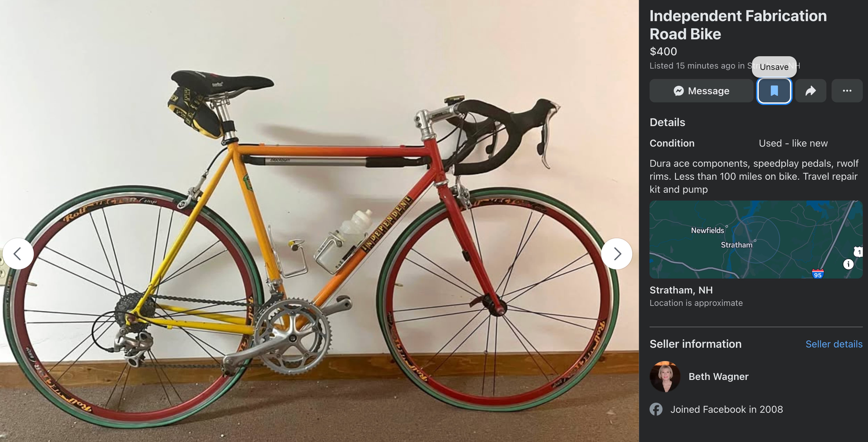Click the Stratham label on the map
Screen dimensions: 868x442
pyautogui.click(x=736, y=245)
